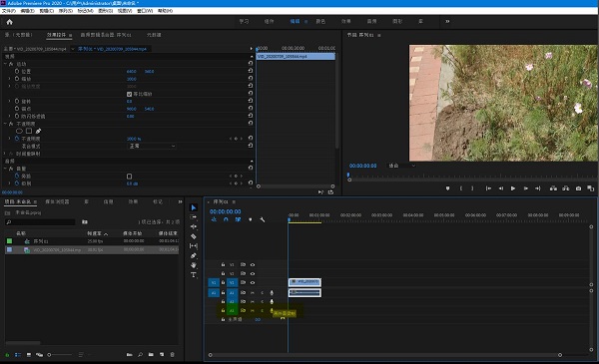Open the Metadata tab

(154, 35)
